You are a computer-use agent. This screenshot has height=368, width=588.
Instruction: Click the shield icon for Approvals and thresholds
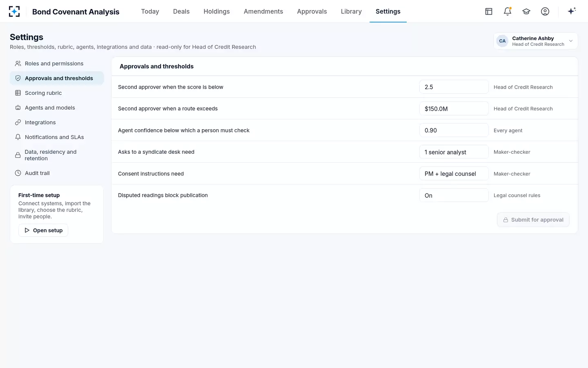pyautogui.click(x=18, y=78)
